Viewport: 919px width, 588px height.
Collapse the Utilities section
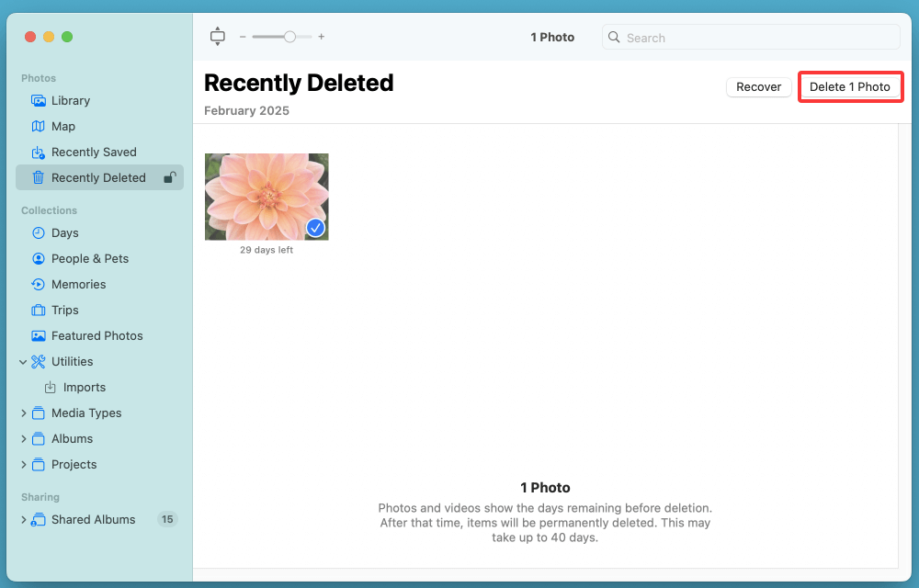click(x=23, y=361)
